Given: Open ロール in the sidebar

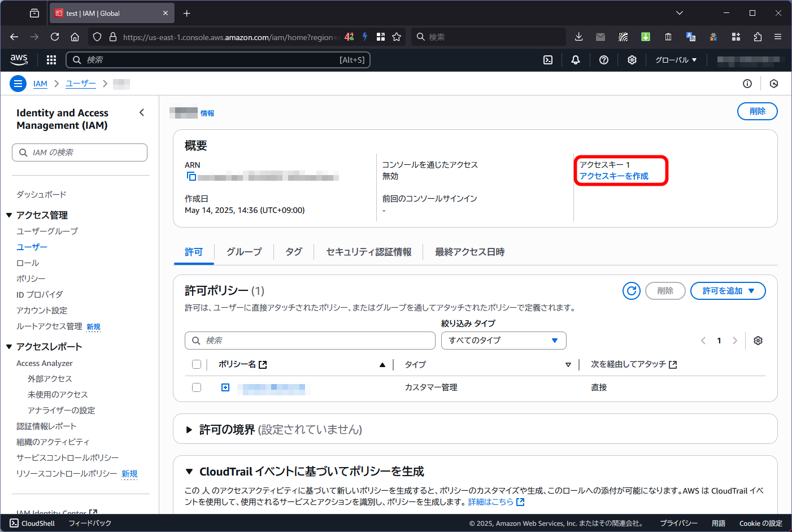Looking at the screenshot, I should click(x=28, y=263).
